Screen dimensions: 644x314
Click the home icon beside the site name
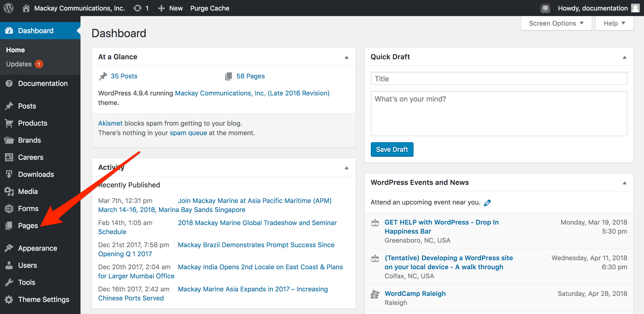click(26, 8)
